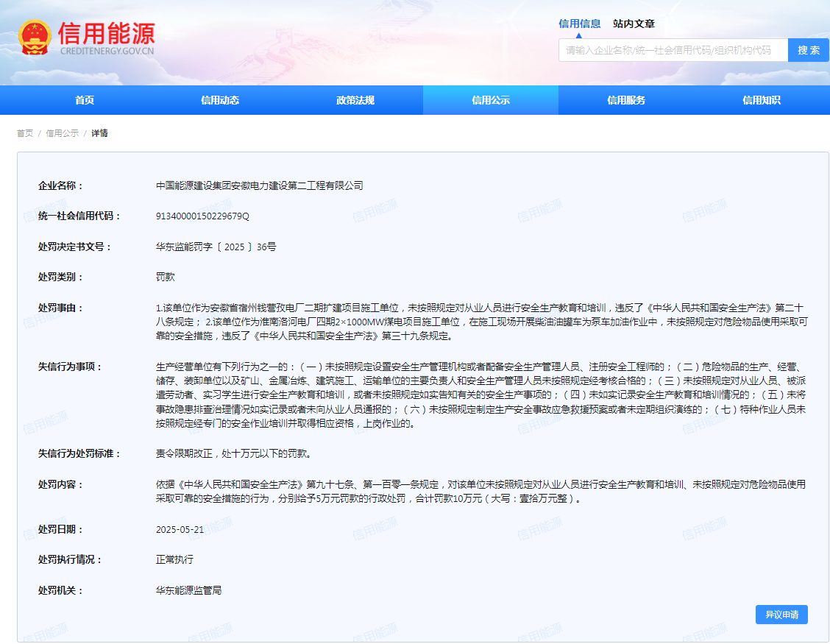The width and height of the screenshot is (830, 644).
Task: Click the 首页 breadcrumb link
Action: coord(25,133)
